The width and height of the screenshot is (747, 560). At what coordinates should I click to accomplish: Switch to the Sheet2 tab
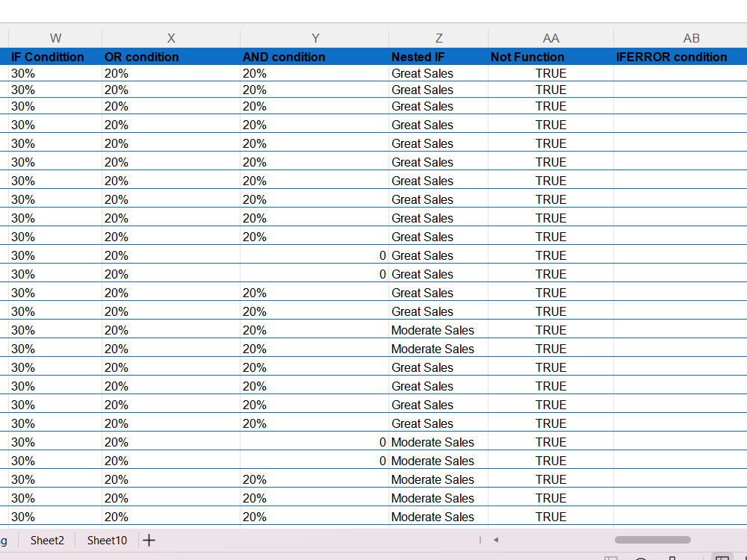47,541
